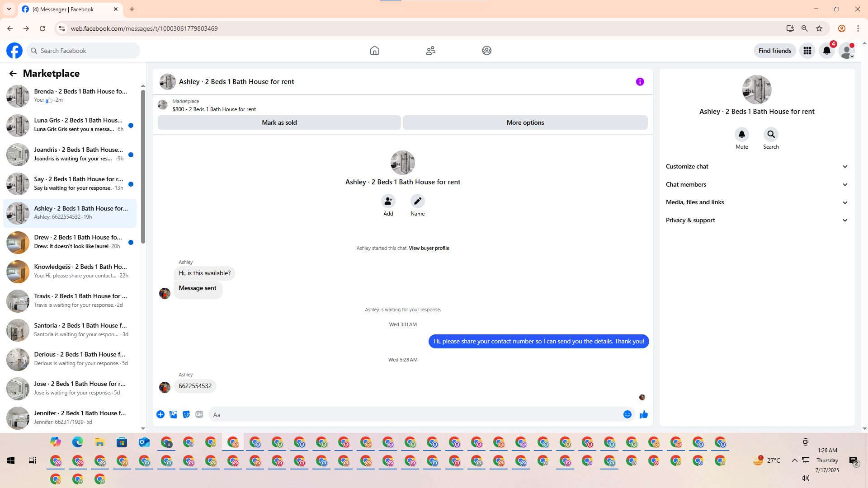
Task: Open the View buyer profile link
Action: 429,248
